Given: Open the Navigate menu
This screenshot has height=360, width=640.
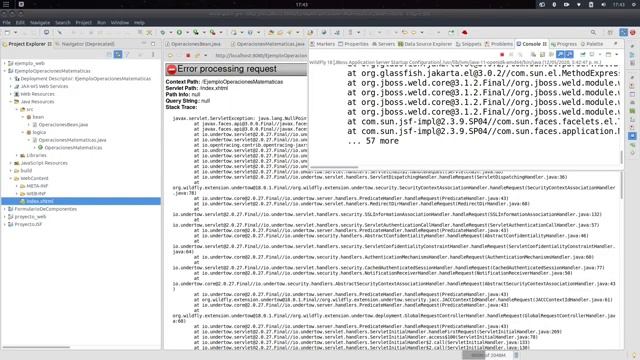Looking at the screenshot, I should coord(40,22).
